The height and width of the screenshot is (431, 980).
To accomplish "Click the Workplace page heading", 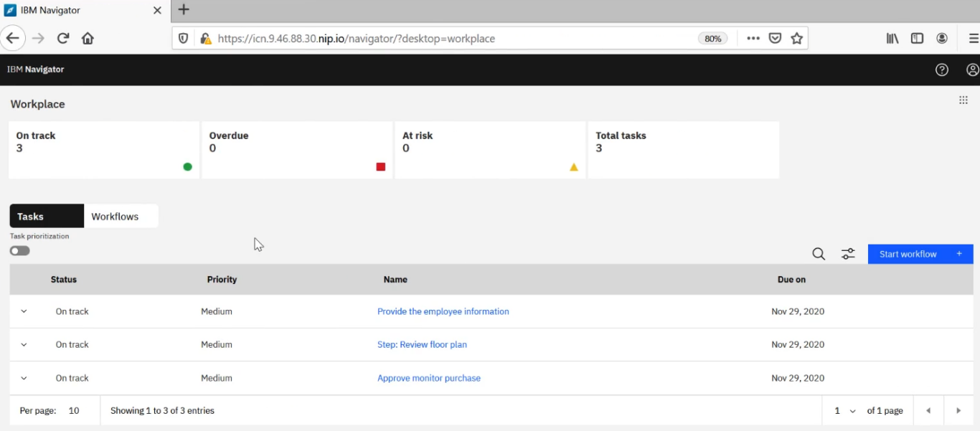I will (37, 104).
